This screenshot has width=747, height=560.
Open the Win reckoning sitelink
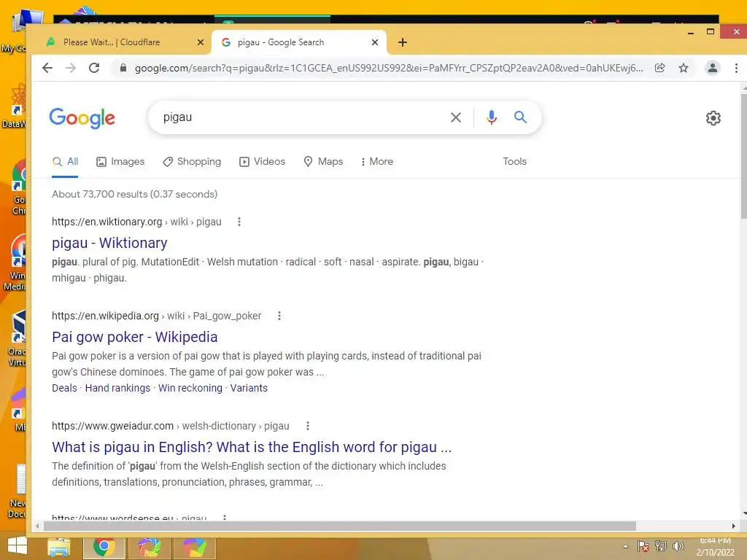(x=190, y=388)
